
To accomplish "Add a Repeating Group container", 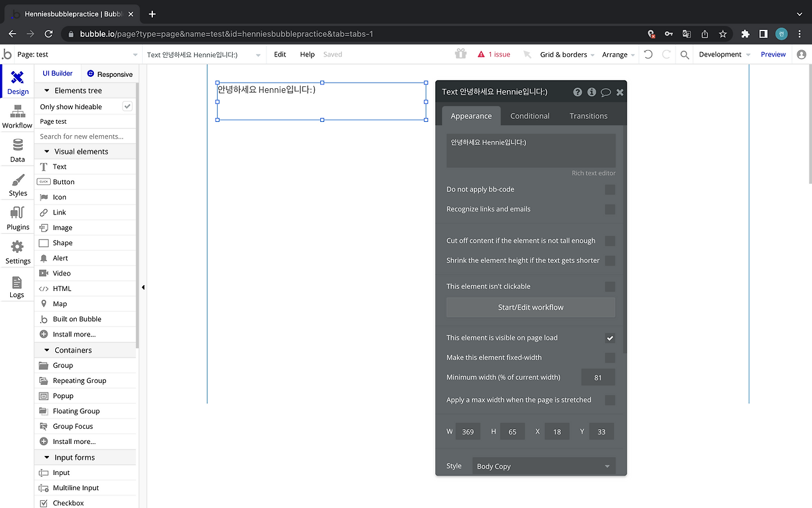I will click(86, 380).
